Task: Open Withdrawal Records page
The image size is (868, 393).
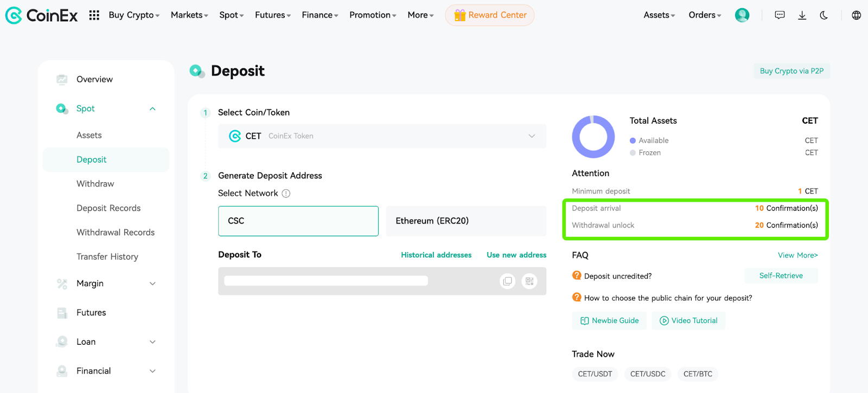Action: click(x=116, y=233)
